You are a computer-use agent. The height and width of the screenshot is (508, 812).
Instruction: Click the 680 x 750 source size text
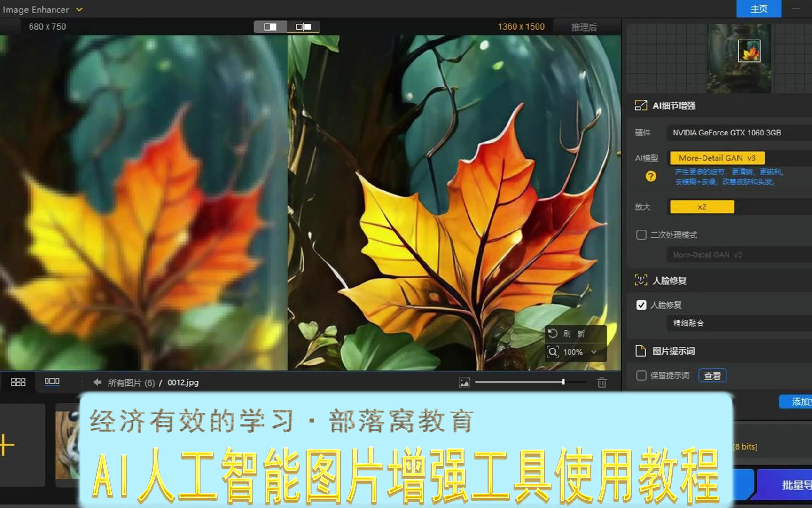(x=47, y=27)
